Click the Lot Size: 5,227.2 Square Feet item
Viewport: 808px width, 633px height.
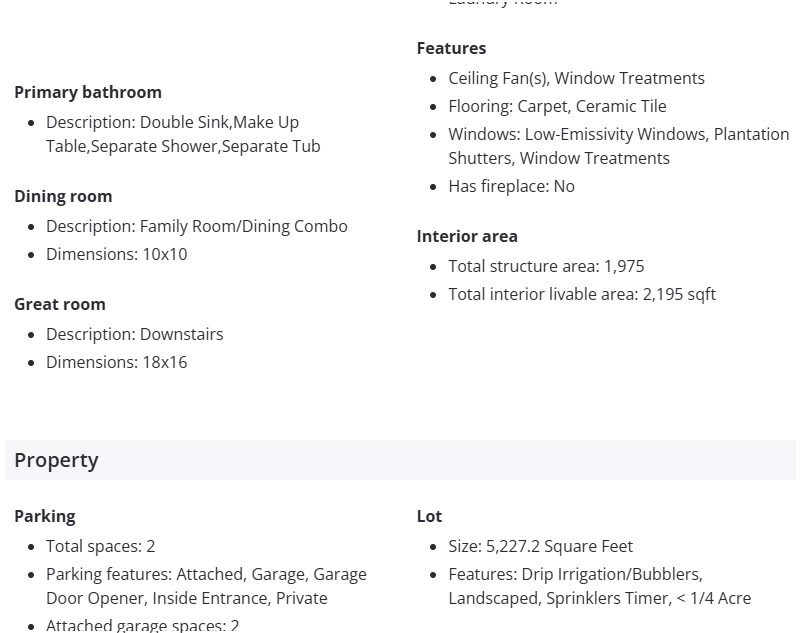pos(540,546)
